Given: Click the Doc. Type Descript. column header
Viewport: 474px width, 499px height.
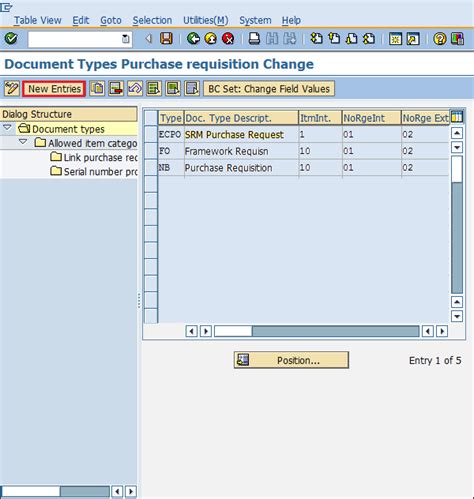Looking at the screenshot, I should click(x=241, y=118).
